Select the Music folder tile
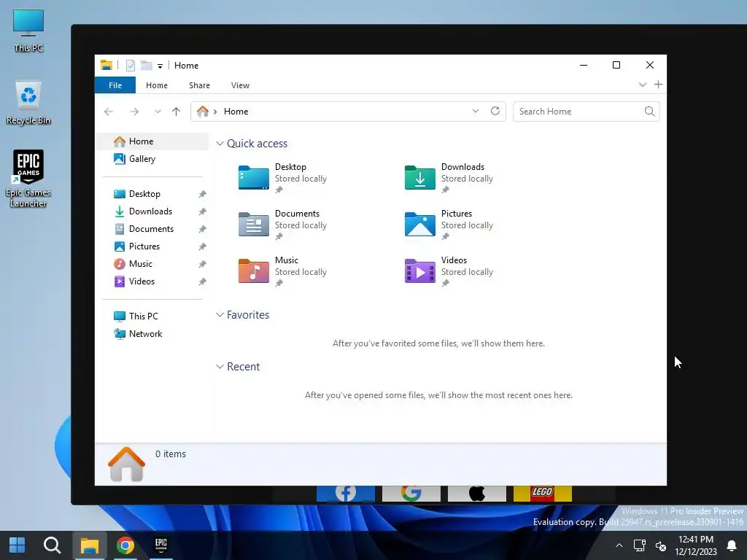Viewport: 747px width, 560px height. (x=282, y=271)
